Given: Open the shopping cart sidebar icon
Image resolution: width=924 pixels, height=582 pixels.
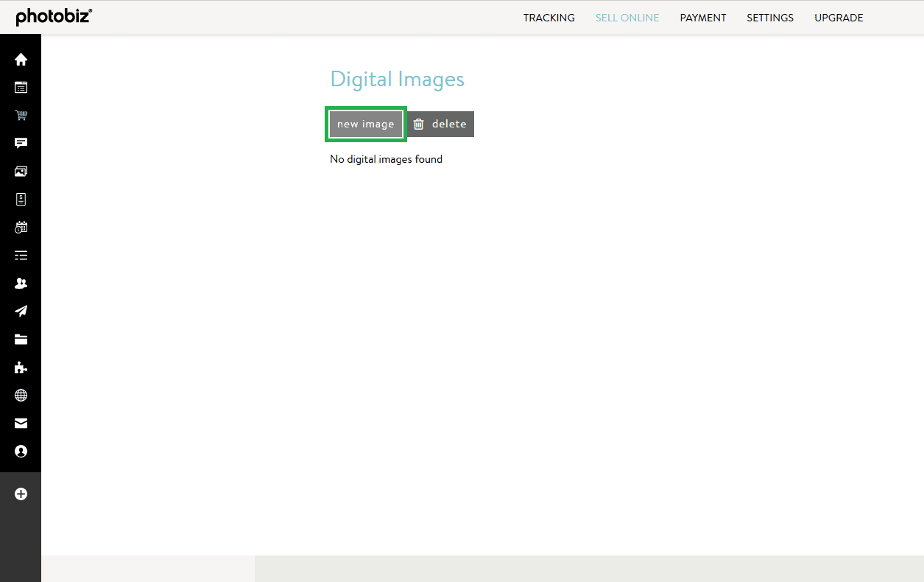Looking at the screenshot, I should pos(21,116).
